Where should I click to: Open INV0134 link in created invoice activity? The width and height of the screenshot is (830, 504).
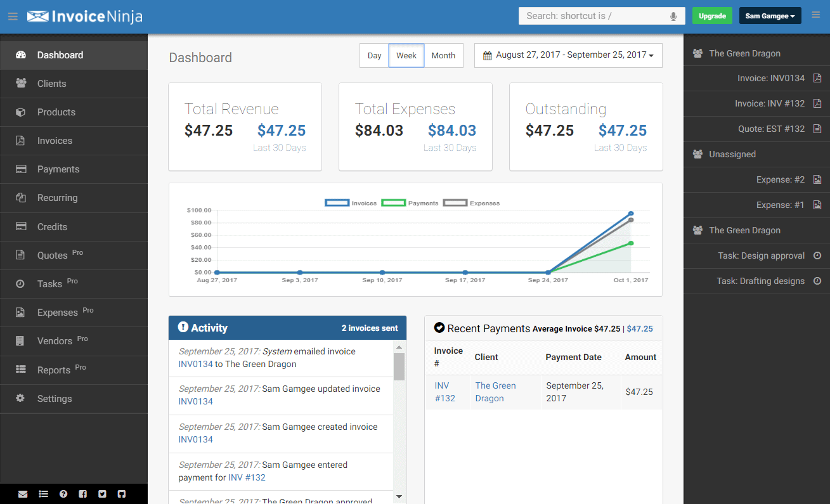[x=195, y=439]
